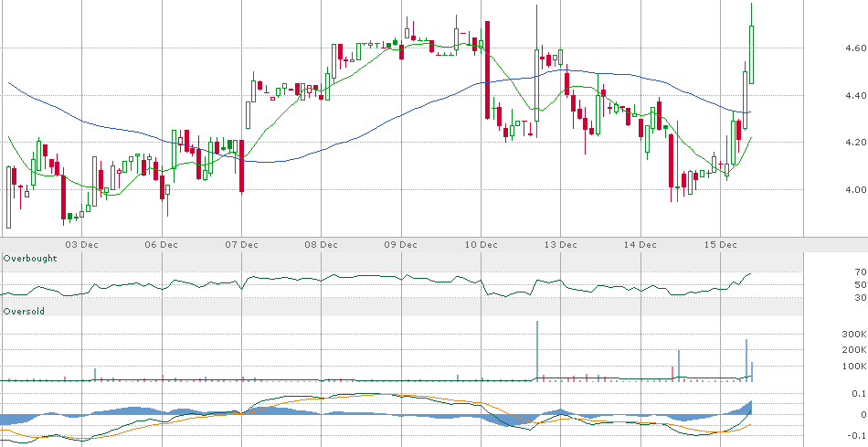Click the 10 Dec date label
The width and height of the screenshot is (868, 447).
click(x=481, y=244)
